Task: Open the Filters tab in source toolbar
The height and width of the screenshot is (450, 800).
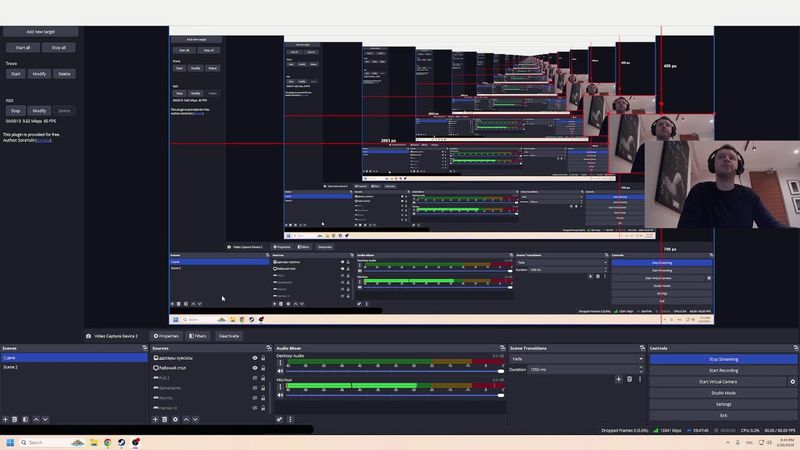Action: click(197, 336)
